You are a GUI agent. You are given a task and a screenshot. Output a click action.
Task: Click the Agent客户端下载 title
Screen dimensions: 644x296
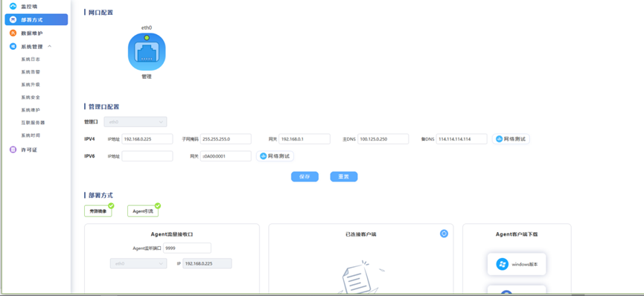click(x=517, y=234)
